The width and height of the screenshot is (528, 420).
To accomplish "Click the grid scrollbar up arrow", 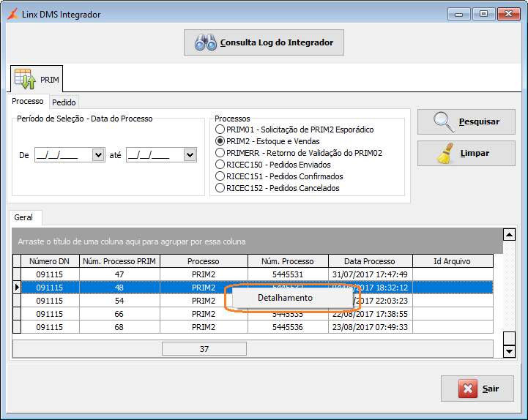I will [509, 234].
